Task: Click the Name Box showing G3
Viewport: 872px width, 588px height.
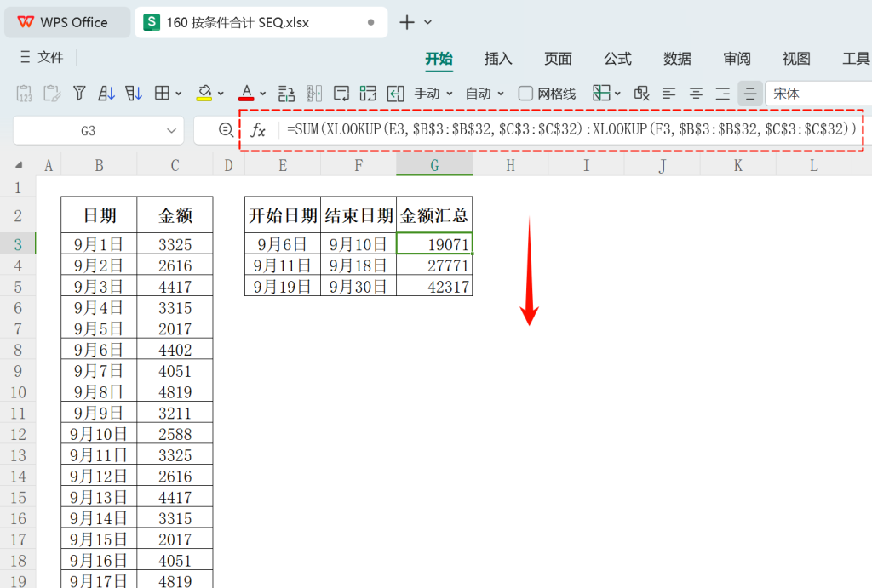Action: 88,130
